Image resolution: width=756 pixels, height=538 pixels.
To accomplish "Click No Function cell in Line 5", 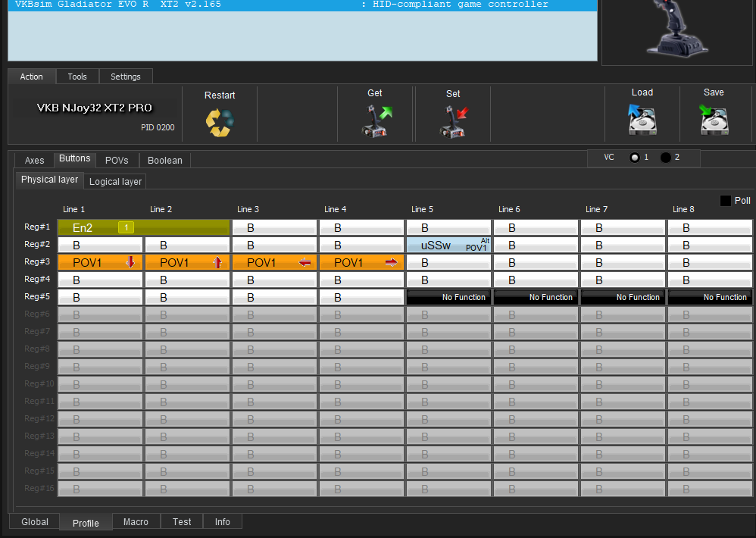I will coord(449,297).
